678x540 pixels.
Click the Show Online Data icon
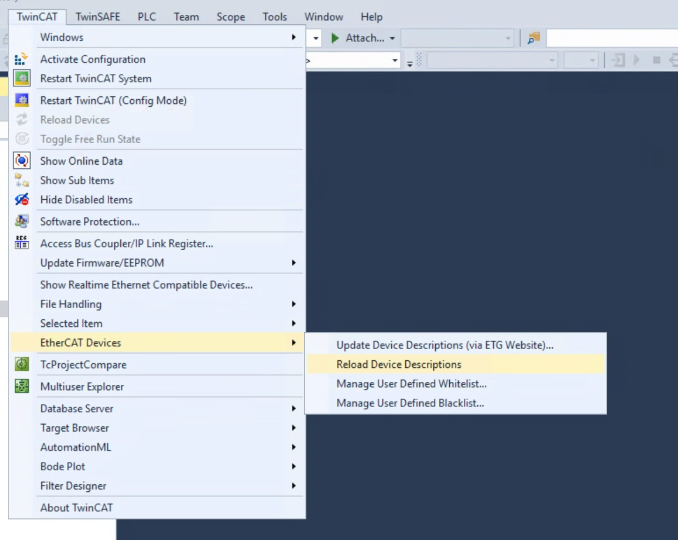[22, 161]
